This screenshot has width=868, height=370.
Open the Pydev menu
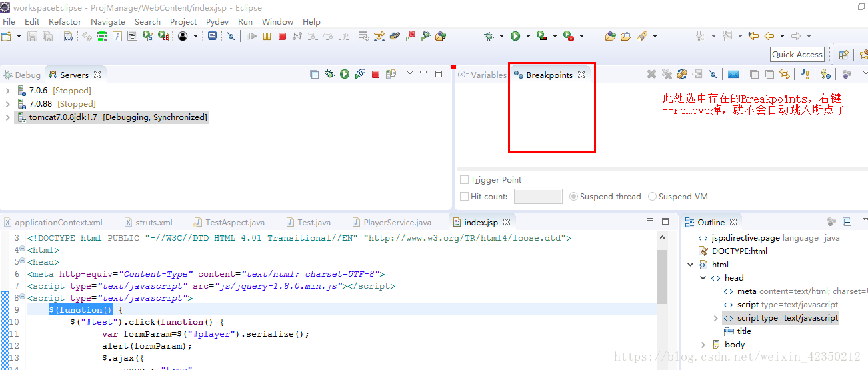point(217,21)
